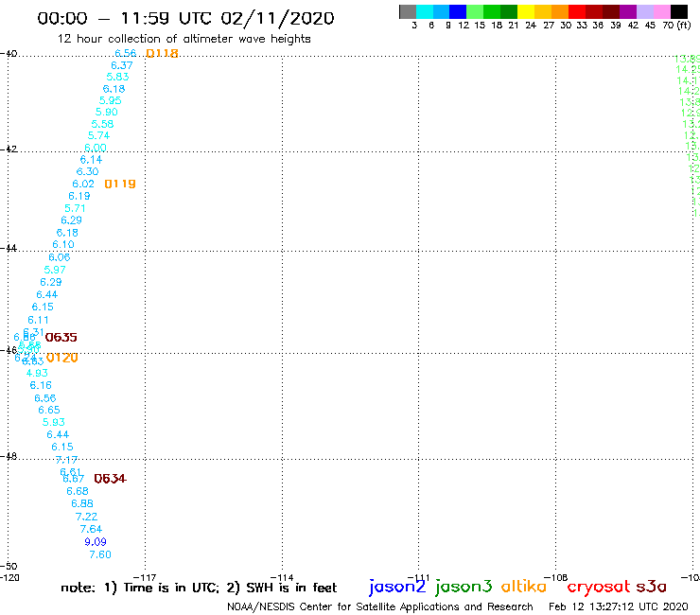Click the (ft) unit label in legend
Screen dimensions: 700x615
[x=684, y=26]
